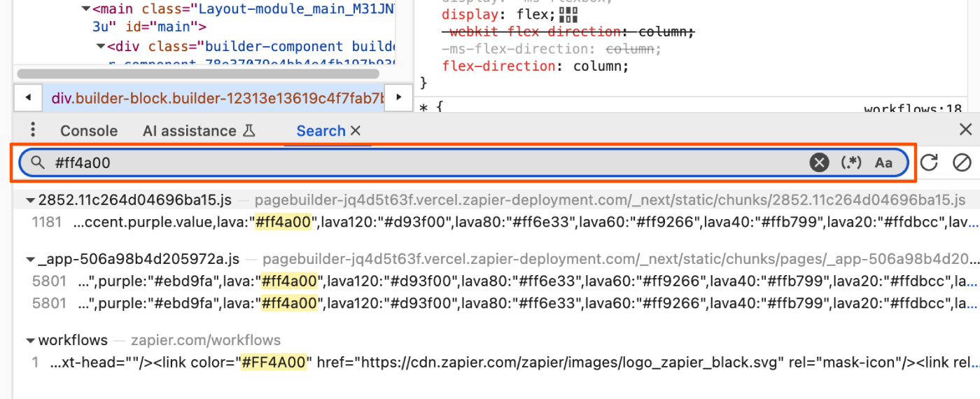The image size is (980, 399).
Task: Toggle regular expression search option
Action: 850,163
